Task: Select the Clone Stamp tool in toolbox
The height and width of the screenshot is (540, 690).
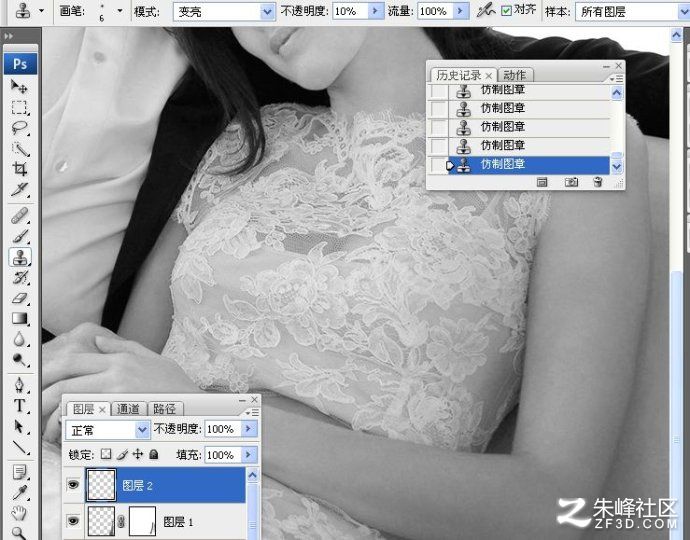Action: click(20, 257)
